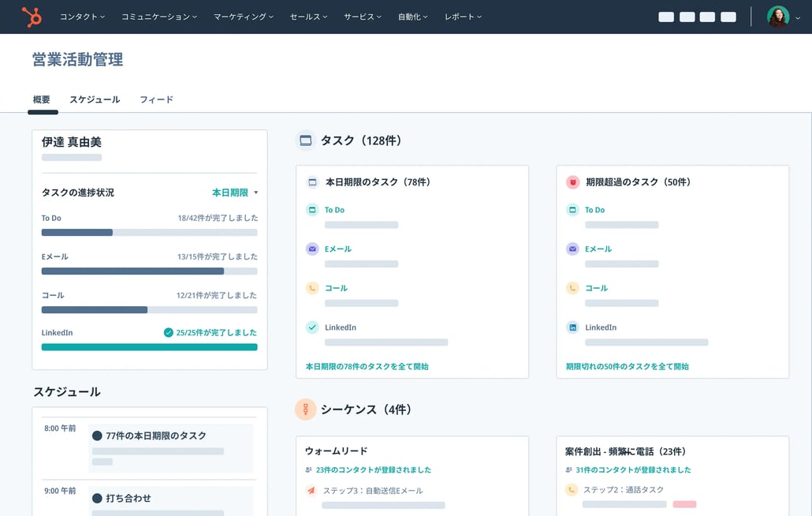This screenshot has height=516, width=812.
Task: Start all tasks via 本日期限の78件のタスクを全て開始
Action: click(x=367, y=367)
